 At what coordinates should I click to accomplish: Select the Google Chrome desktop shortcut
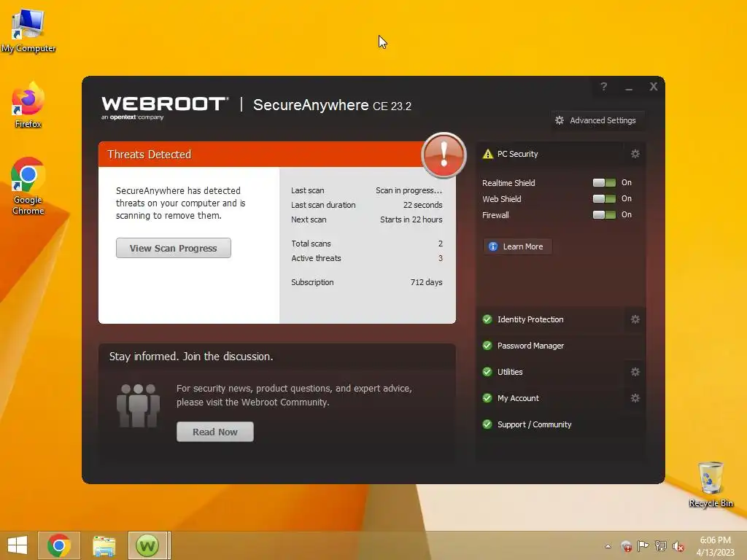click(x=28, y=186)
